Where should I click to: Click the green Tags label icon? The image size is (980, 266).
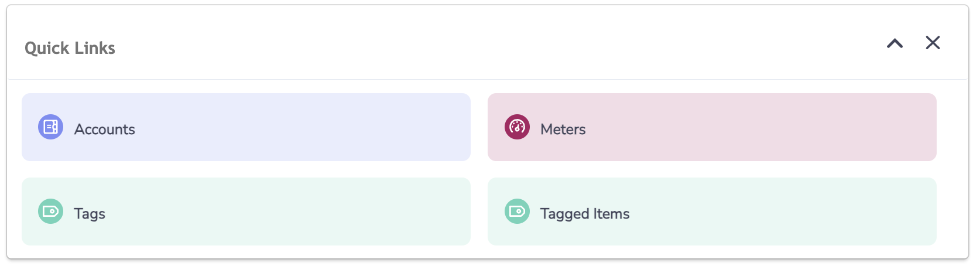click(51, 212)
